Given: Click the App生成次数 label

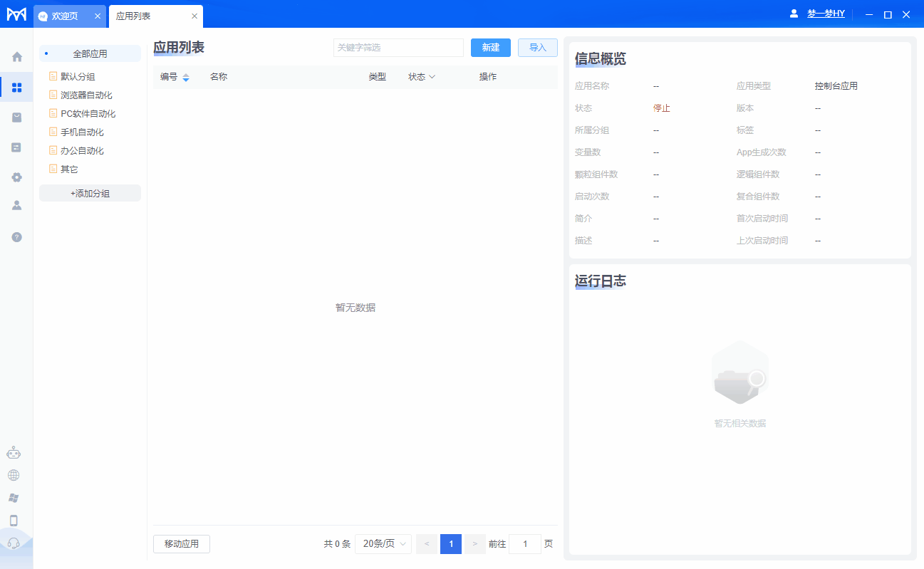Looking at the screenshot, I should pyautogui.click(x=762, y=152).
